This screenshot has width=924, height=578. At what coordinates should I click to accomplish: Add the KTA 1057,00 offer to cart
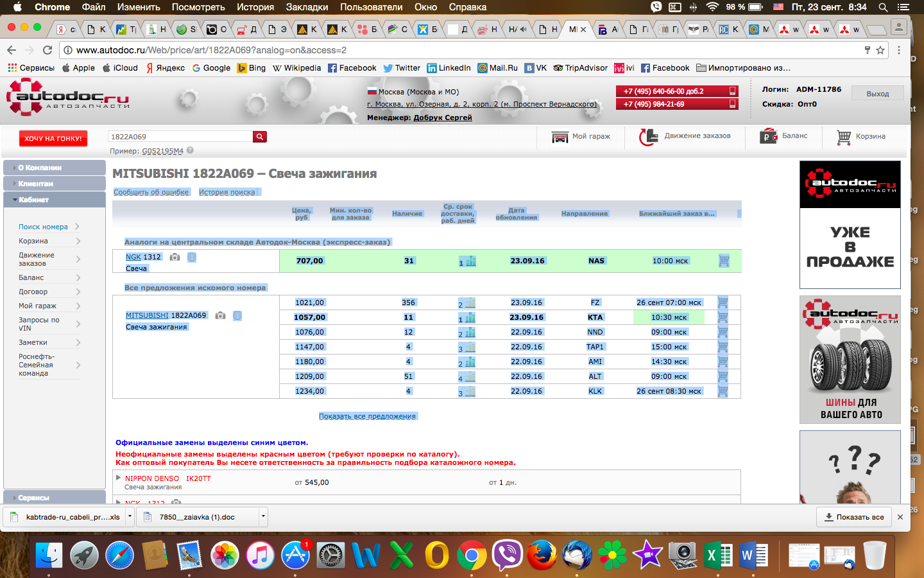coord(723,317)
